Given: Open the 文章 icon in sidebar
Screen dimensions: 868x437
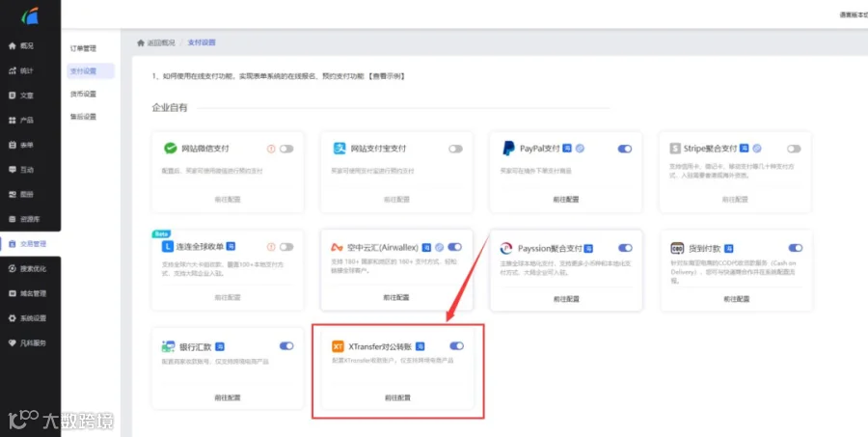Looking at the screenshot, I should (x=13, y=96).
